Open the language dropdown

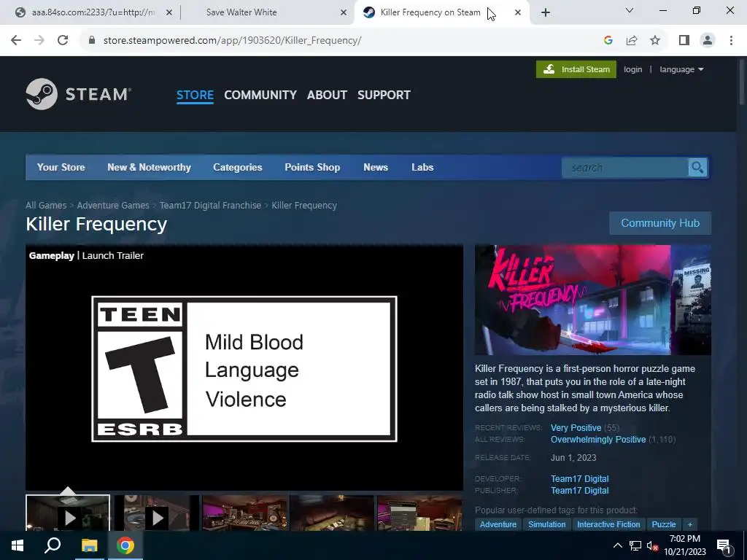pyautogui.click(x=681, y=69)
